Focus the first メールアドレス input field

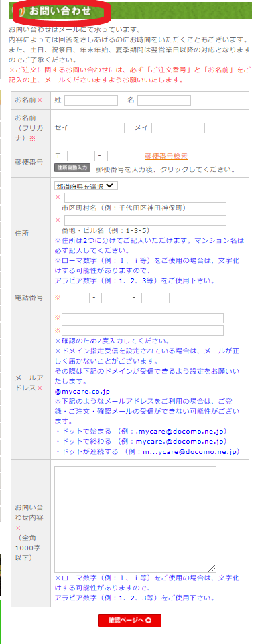click(143, 318)
